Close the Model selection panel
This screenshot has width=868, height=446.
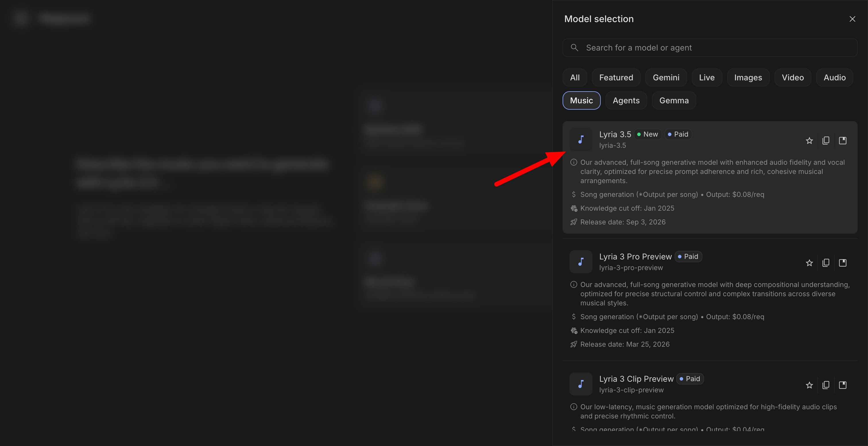coord(852,19)
